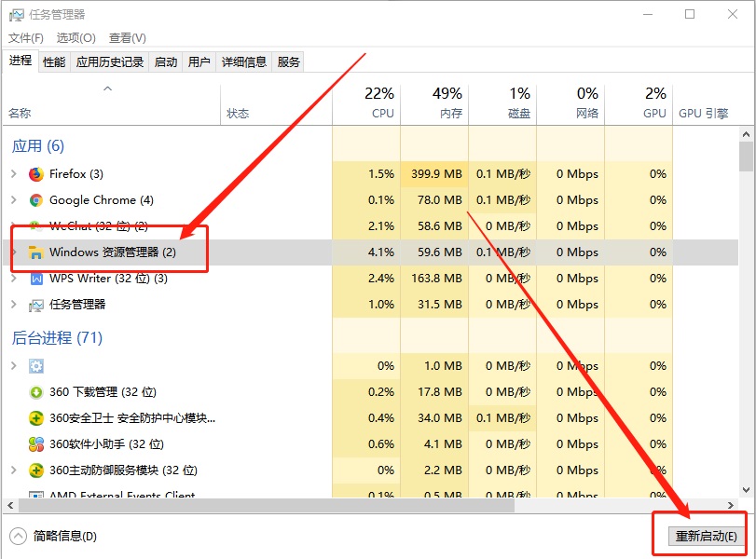Collapse to 简略信息 with the arrow icon

click(x=18, y=537)
